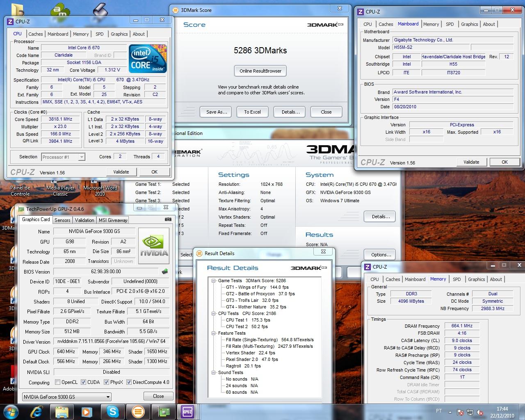Viewport: 525px width, 420px height.
Task: Switch to GPU-Z taskbar button
Action: click(164, 411)
